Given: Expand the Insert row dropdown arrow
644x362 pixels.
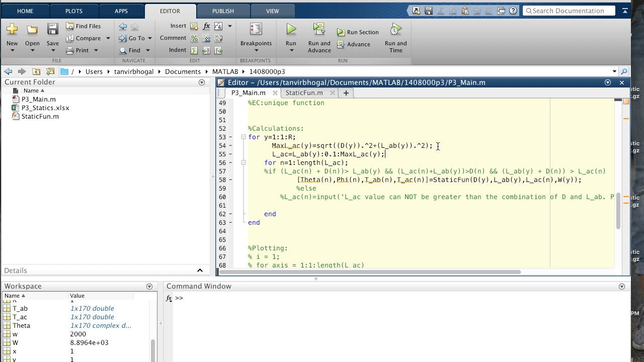Looking at the screenshot, I should (x=230, y=26).
